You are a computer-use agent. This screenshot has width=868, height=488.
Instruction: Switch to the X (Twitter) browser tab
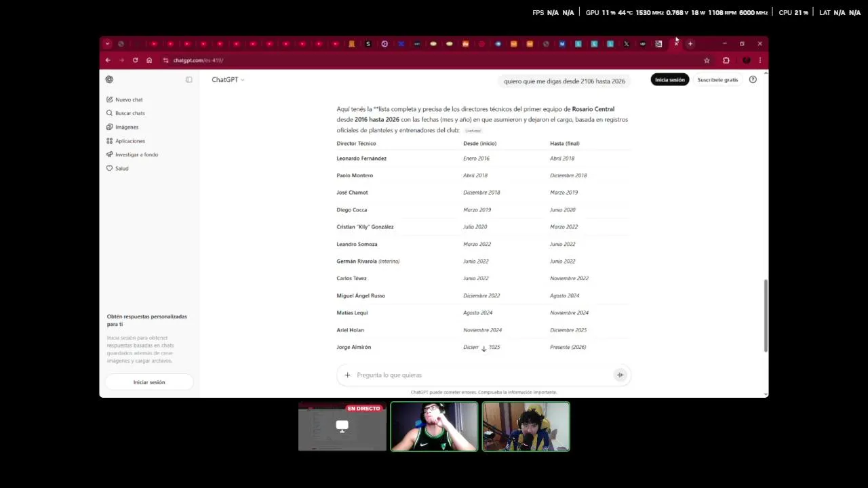627,44
